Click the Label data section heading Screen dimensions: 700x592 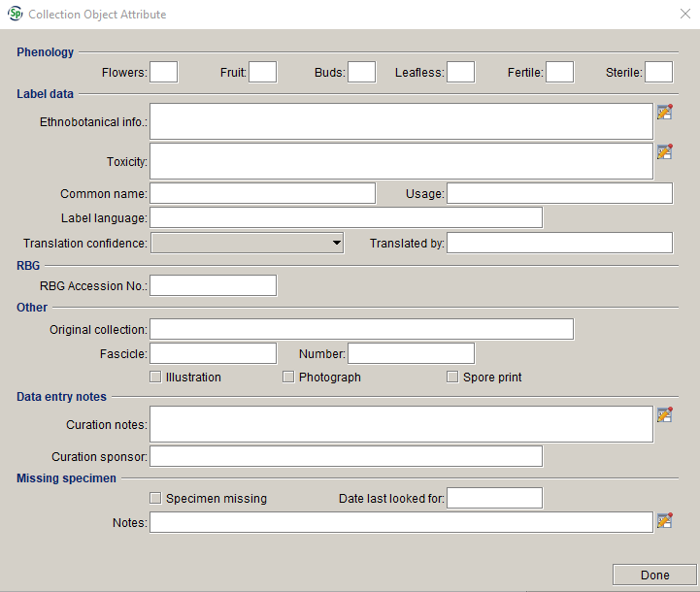45,94
